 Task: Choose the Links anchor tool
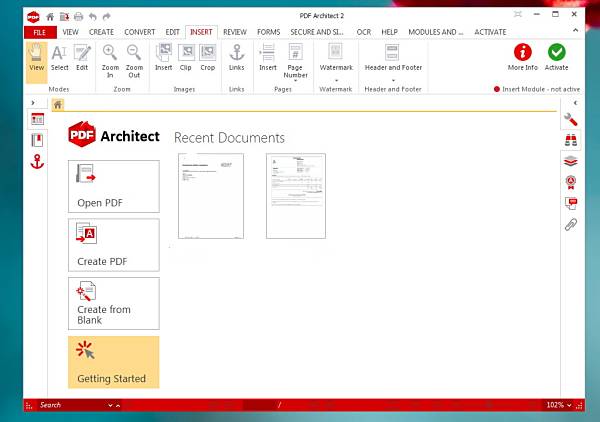[237, 58]
